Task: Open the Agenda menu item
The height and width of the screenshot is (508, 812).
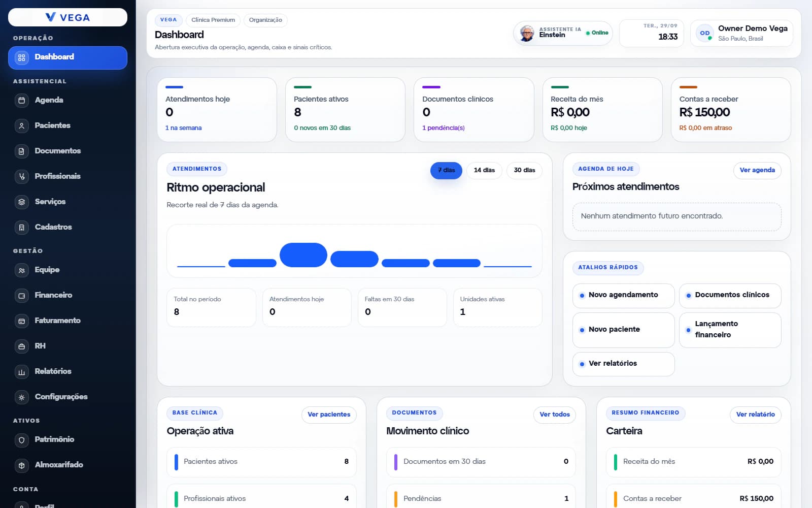Action: click(x=67, y=100)
